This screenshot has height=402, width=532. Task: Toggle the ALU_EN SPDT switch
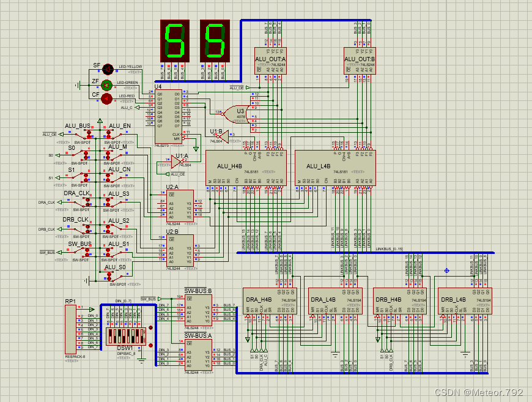coord(115,134)
